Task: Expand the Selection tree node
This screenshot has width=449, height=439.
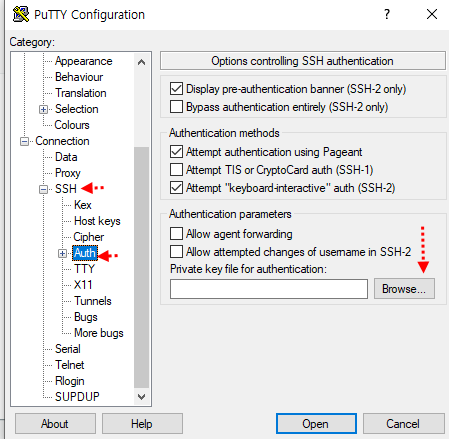Action: [43, 109]
